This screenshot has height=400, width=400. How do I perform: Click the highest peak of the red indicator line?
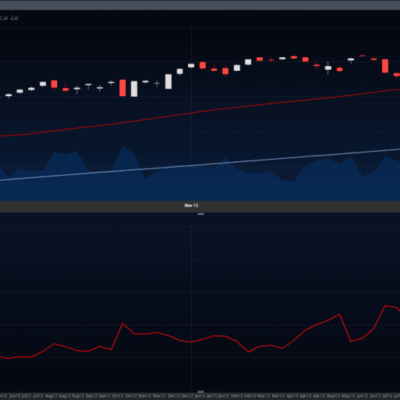pos(385,305)
